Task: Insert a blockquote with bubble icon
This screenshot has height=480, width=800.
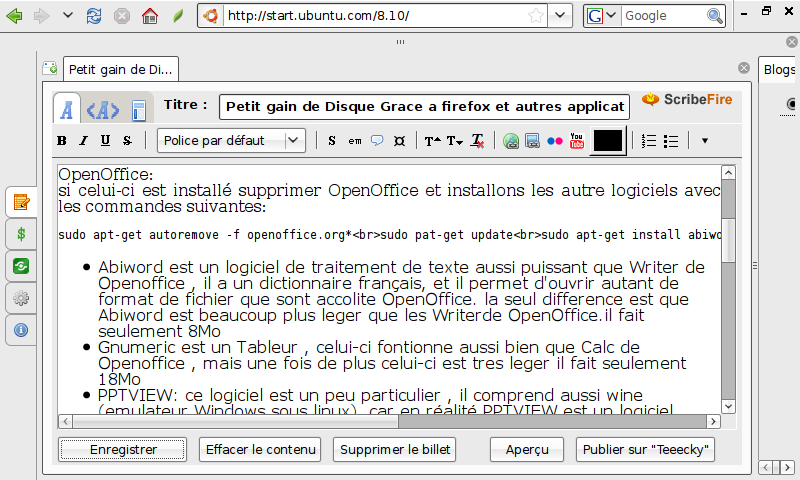Action: (377, 141)
